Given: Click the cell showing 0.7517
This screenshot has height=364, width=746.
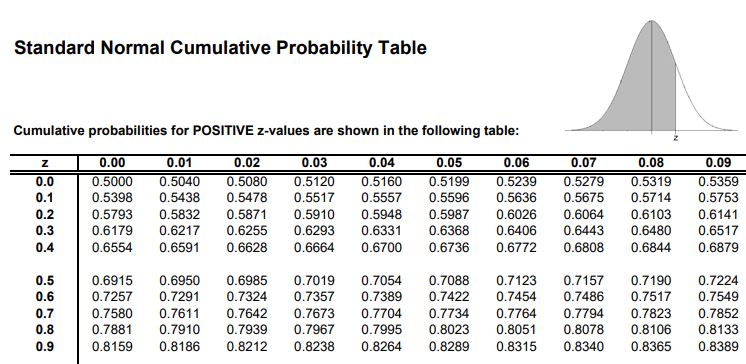Looking at the screenshot, I should [651, 297].
